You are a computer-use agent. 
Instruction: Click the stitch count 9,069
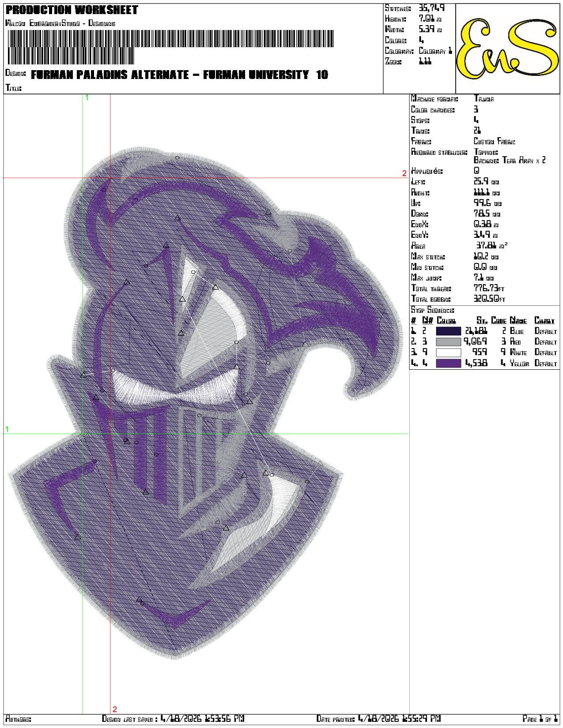[x=475, y=341]
